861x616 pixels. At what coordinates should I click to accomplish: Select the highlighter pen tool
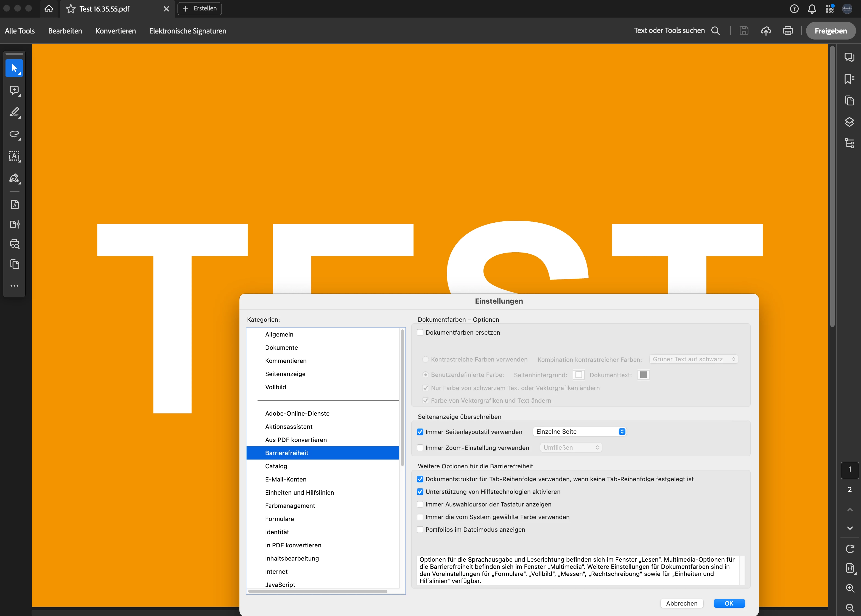click(x=14, y=112)
